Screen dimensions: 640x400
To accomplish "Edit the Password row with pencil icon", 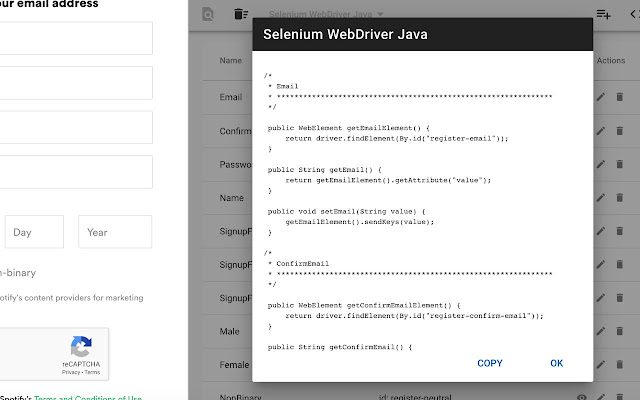I will (x=601, y=164).
